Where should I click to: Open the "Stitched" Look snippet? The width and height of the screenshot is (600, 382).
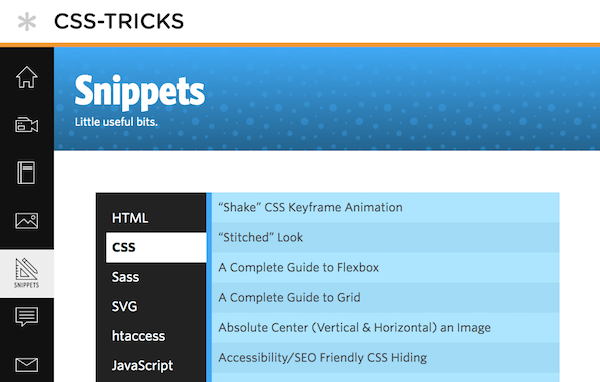click(x=386, y=237)
